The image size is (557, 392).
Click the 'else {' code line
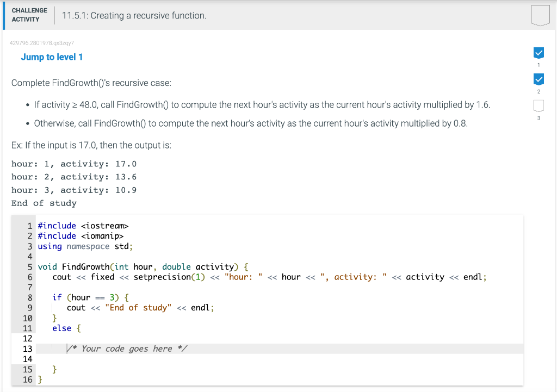point(67,328)
